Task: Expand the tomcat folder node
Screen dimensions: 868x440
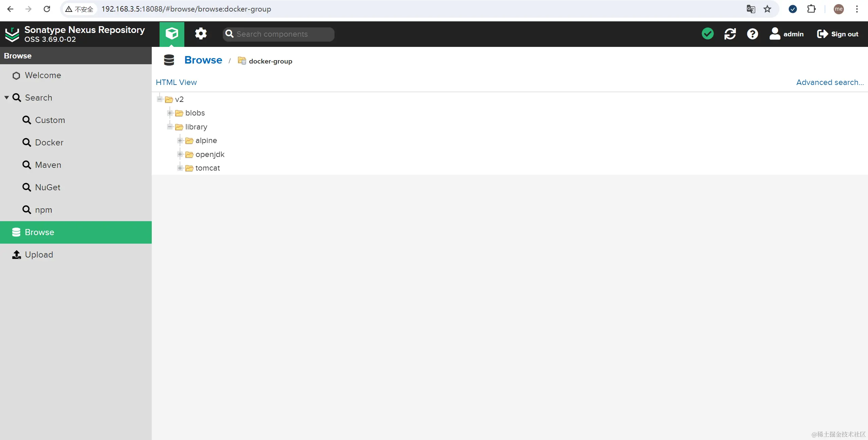Action: click(180, 168)
